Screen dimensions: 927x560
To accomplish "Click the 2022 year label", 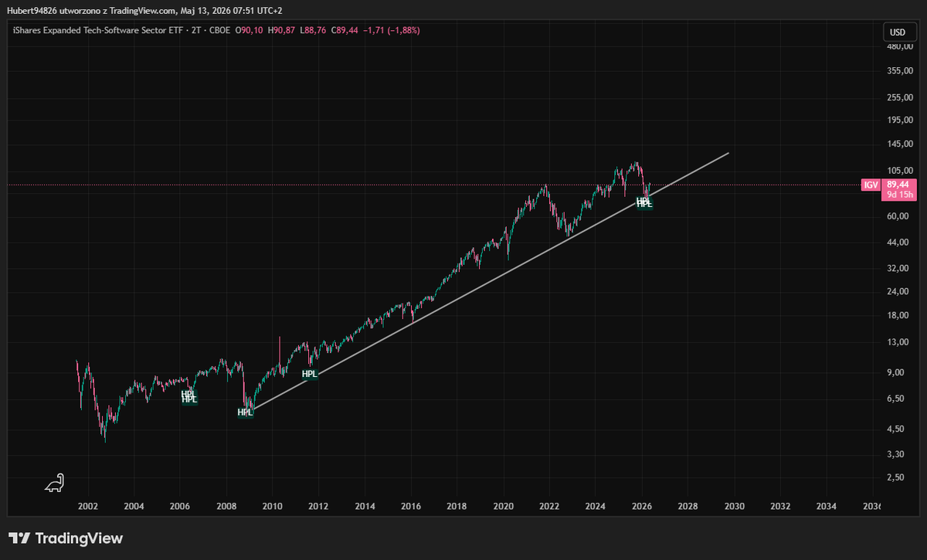I will [549, 507].
